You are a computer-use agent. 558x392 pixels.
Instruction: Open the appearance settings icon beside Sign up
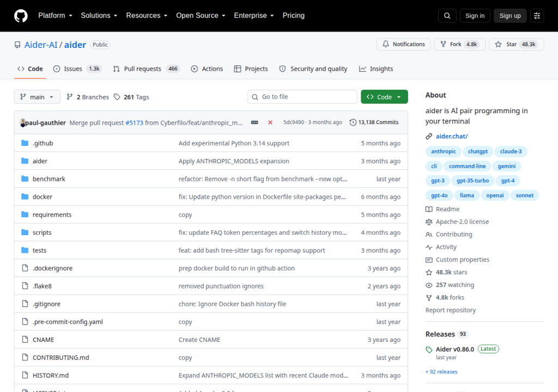(537, 16)
